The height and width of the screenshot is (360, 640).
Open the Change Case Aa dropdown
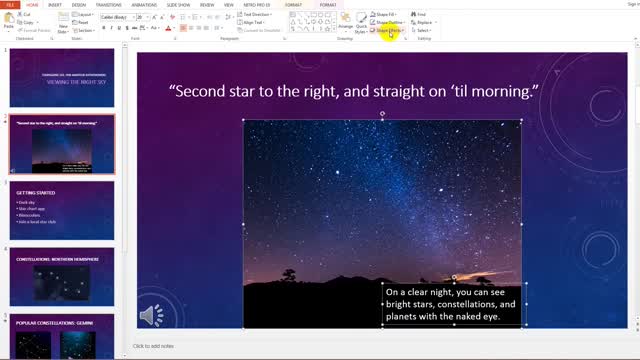(154, 28)
